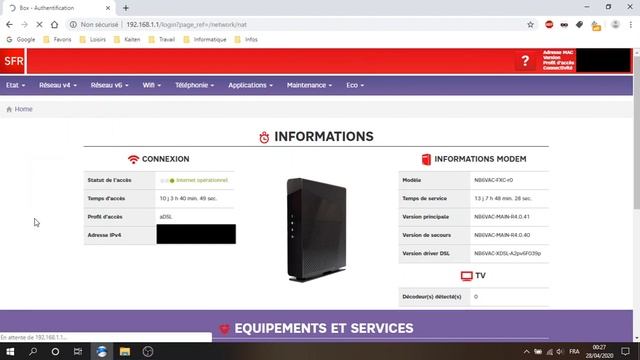Bookmark this page with the star icon
Viewport: 640px width, 360px height.
(x=530, y=24)
